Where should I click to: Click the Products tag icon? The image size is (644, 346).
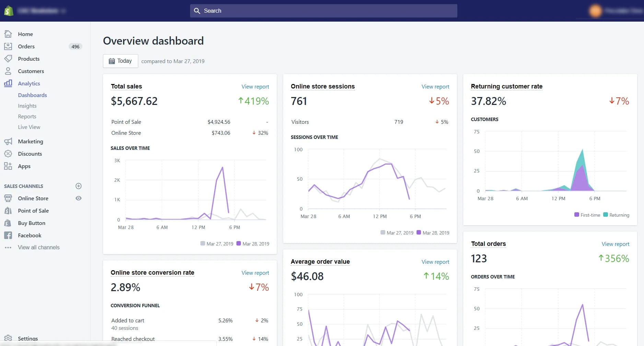coord(8,59)
